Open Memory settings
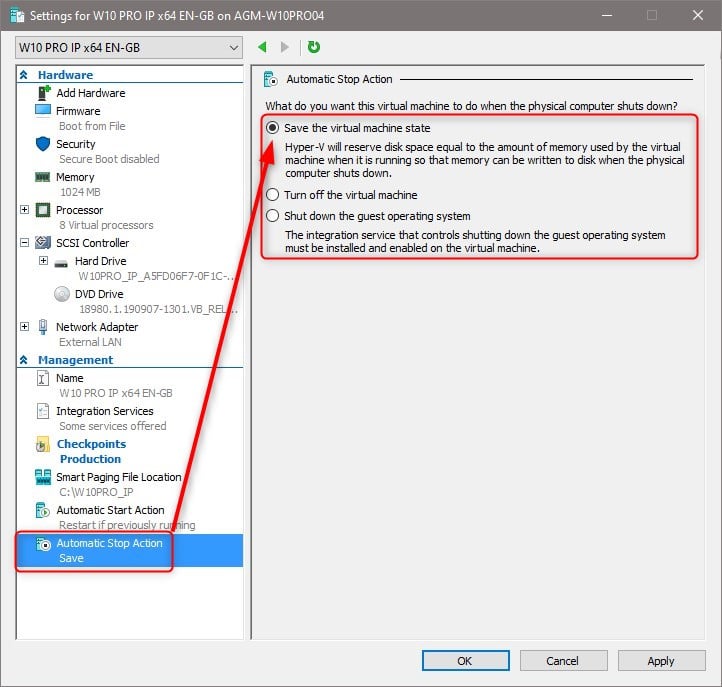The height and width of the screenshot is (687, 722). 75,177
